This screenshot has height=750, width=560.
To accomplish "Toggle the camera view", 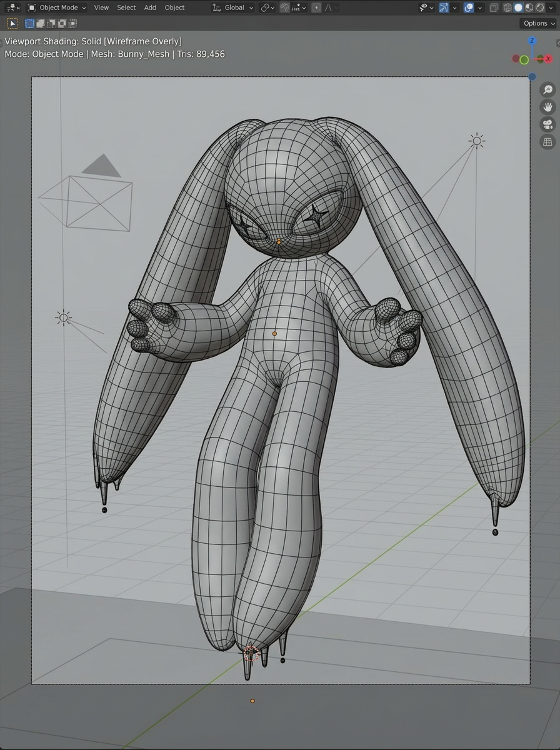I will pos(547,124).
